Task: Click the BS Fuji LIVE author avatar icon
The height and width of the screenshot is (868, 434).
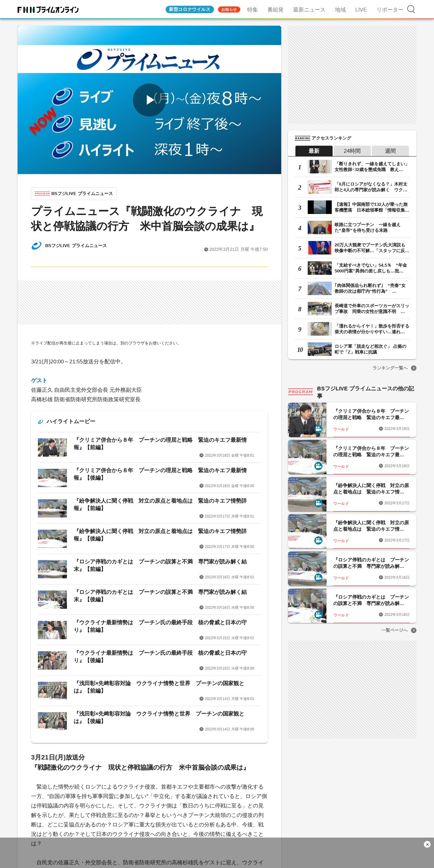Action: tap(37, 246)
